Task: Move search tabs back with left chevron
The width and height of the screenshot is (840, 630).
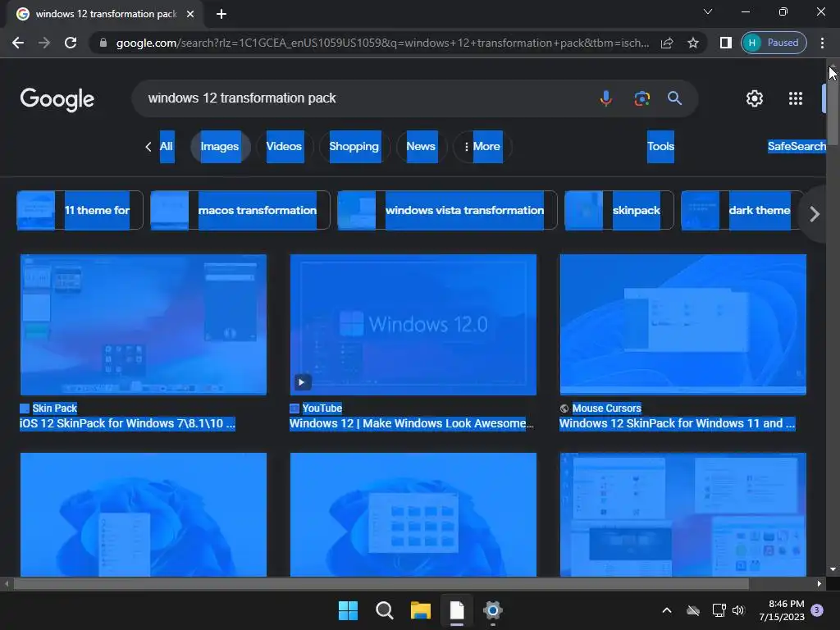Action: point(148,147)
